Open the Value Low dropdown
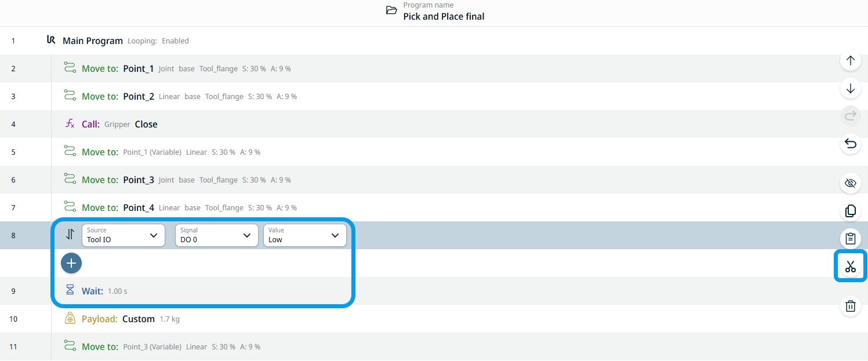 (x=304, y=235)
